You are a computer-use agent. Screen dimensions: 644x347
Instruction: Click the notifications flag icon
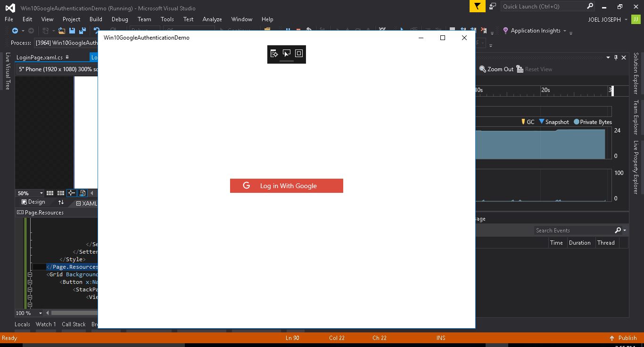point(478,6)
